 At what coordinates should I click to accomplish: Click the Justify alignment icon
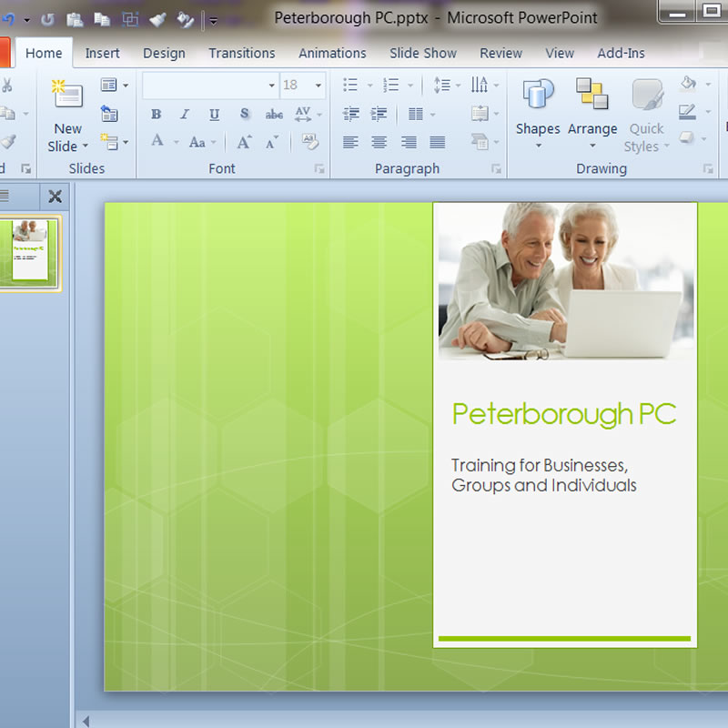pyautogui.click(x=438, y=142)
